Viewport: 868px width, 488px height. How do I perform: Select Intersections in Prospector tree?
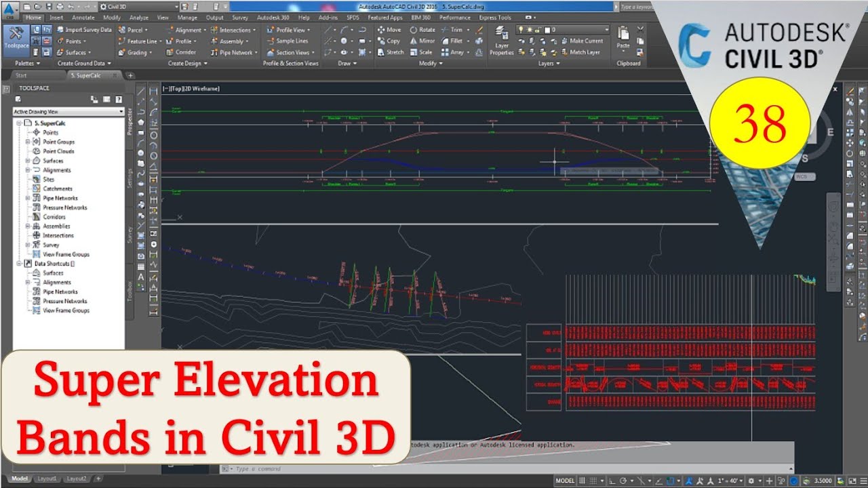tap(58, 235)
